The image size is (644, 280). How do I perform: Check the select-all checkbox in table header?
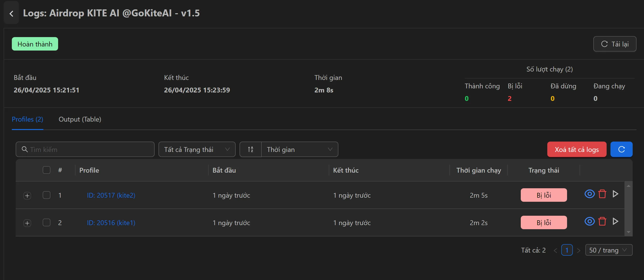point(47,170)
